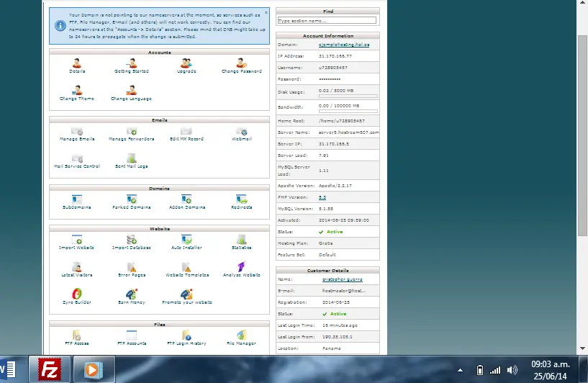Click the vertical scrollbar thumb

[x=582, y=135]
